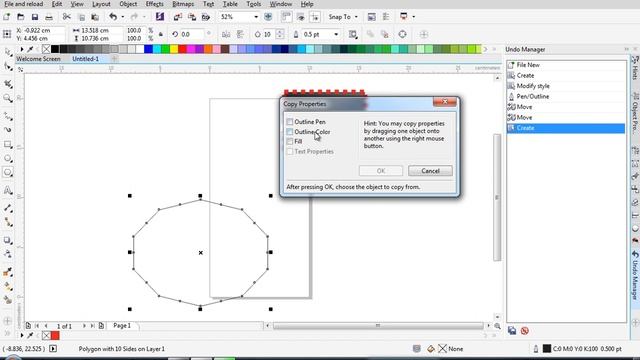Check the Outline Pen checkbox
Screen dimensions: 640x360
[x=290, y=122]
